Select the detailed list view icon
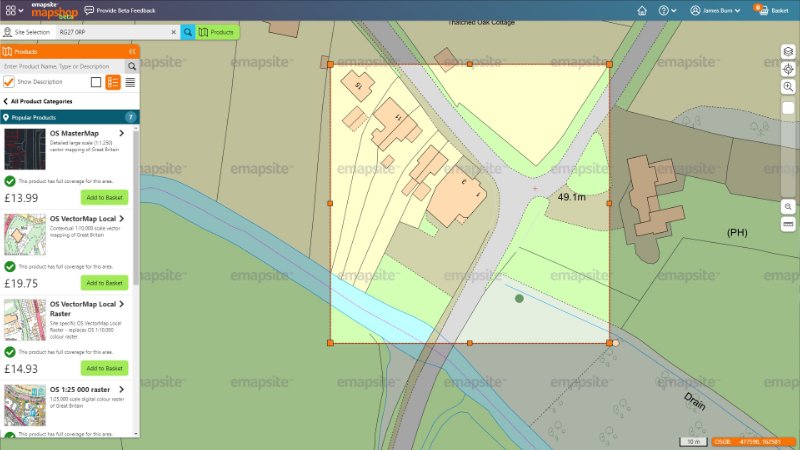The width and height of the screenshot is (800, 450). click(113, 82)
